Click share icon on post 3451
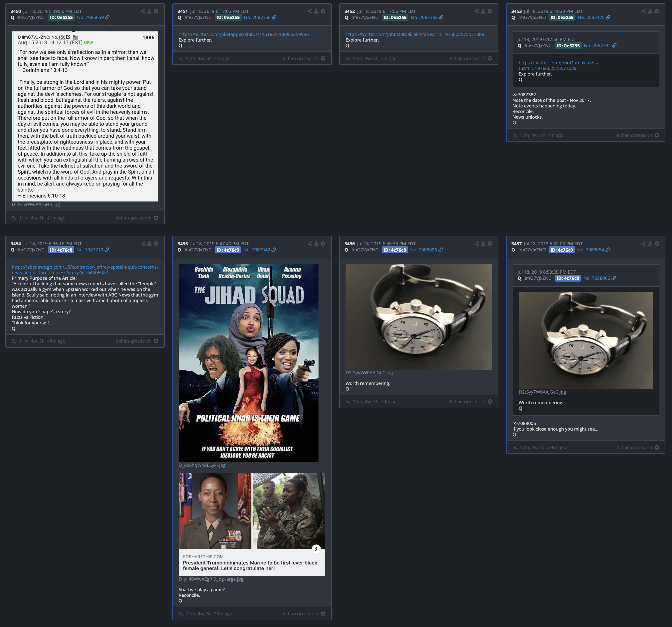The image size is (672, 627). tap(310, 11)
